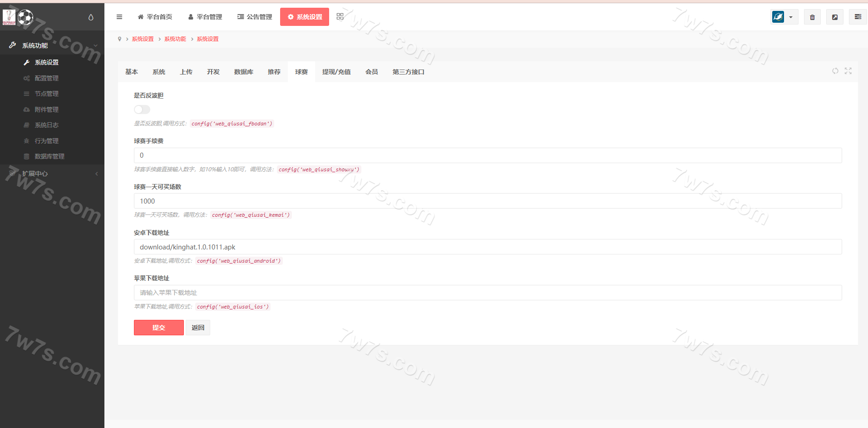Image resolution: width=868 pixels, height=428 pixels.
Task: Switch to the 提现/充值 tab
Action: tap(336, 72)
